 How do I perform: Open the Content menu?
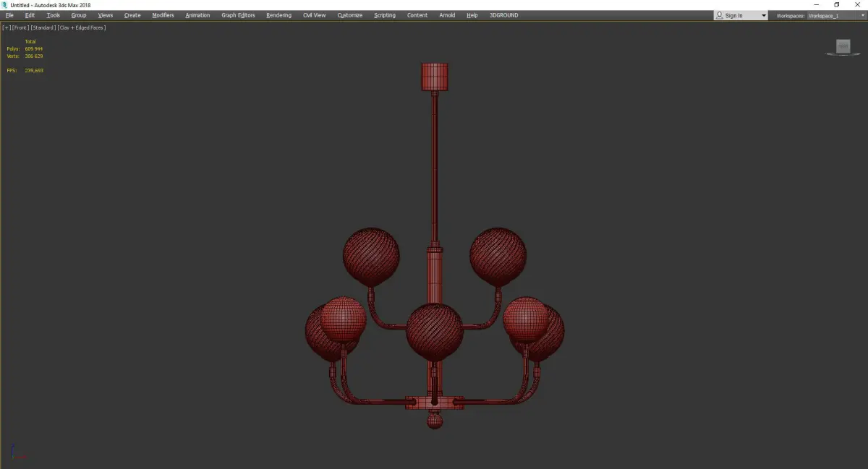click(x=417, y=15)
